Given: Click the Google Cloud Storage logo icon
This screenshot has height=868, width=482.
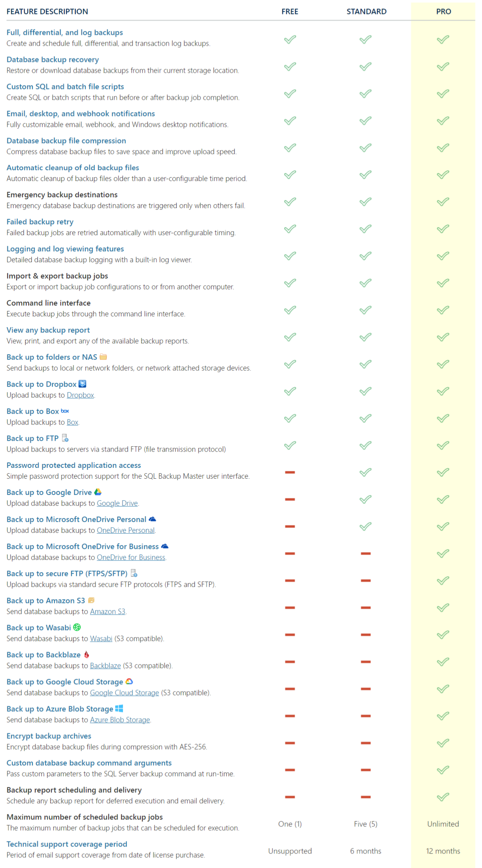Looking at the screenshot, I should coord(129,682).
